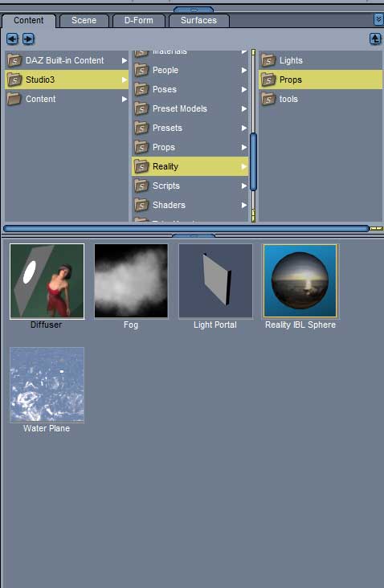Expand the Reality folder arrow
Image resolution: width=384 pixels, height=588 pixels.
244,166
